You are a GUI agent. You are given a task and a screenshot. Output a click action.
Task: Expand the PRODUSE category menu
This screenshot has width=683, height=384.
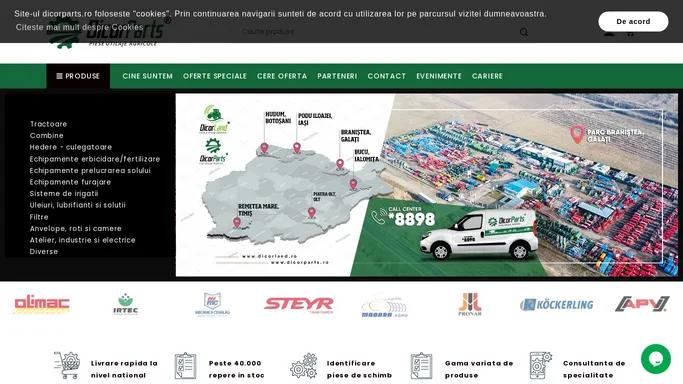(78, 76)
